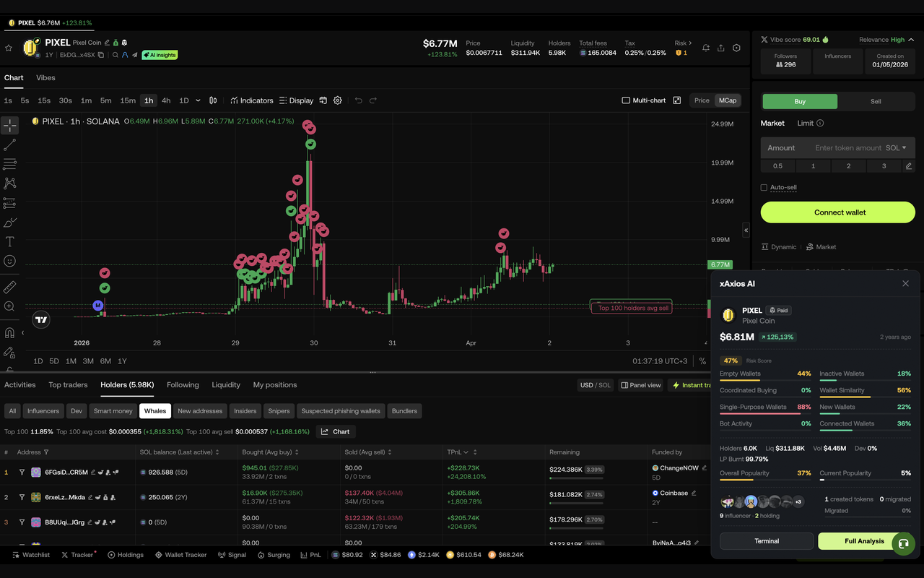
Task: Switch trade panel to Sell
Action: pos(876,101)
